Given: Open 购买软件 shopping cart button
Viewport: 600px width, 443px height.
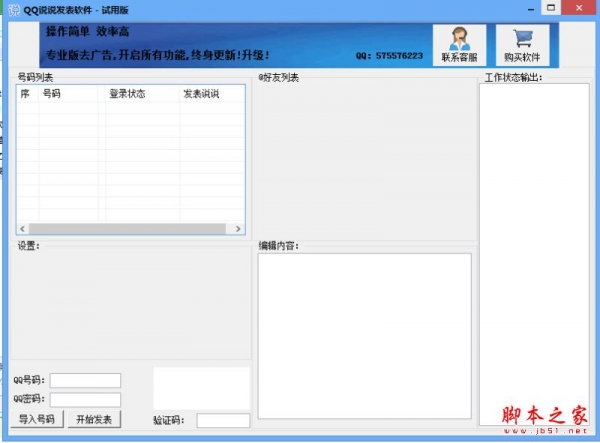Looking at the screenshot, I should pos(522,45).
